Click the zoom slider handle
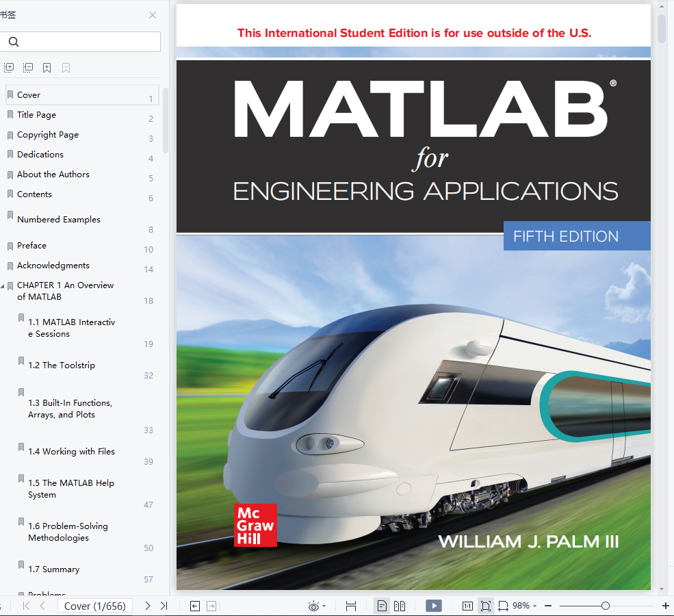This screenshot has height=616, width=674. click(x=605, y=606)
